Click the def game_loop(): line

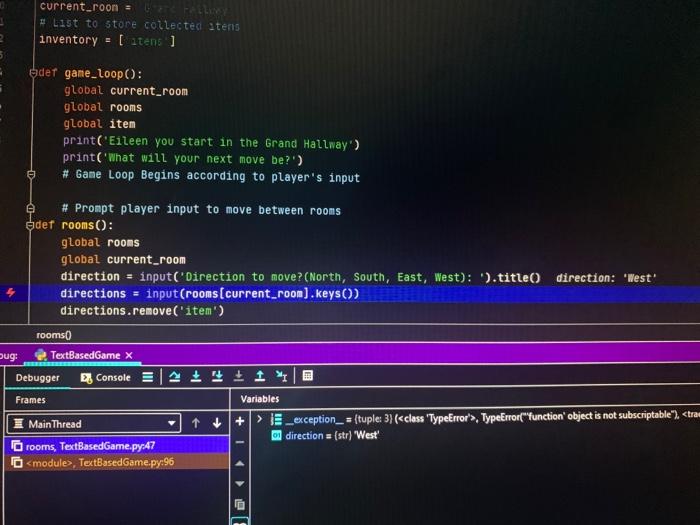pyautogui.click(x=91, y=73)
